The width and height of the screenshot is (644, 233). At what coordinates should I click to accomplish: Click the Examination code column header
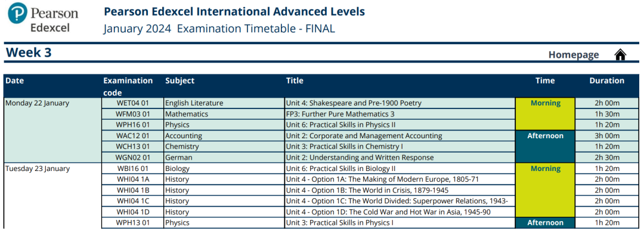pos(128,86)
